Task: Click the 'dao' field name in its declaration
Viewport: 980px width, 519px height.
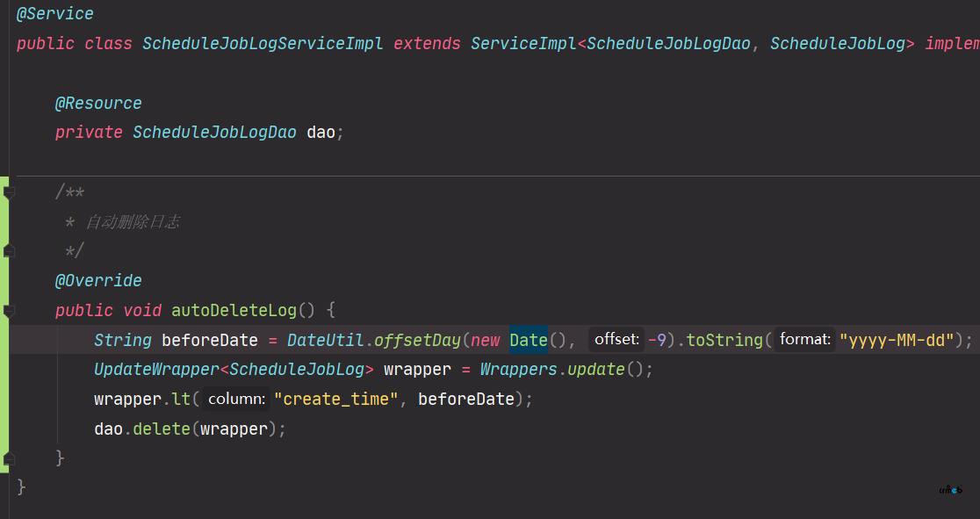Action: click(x=321, y=133)
